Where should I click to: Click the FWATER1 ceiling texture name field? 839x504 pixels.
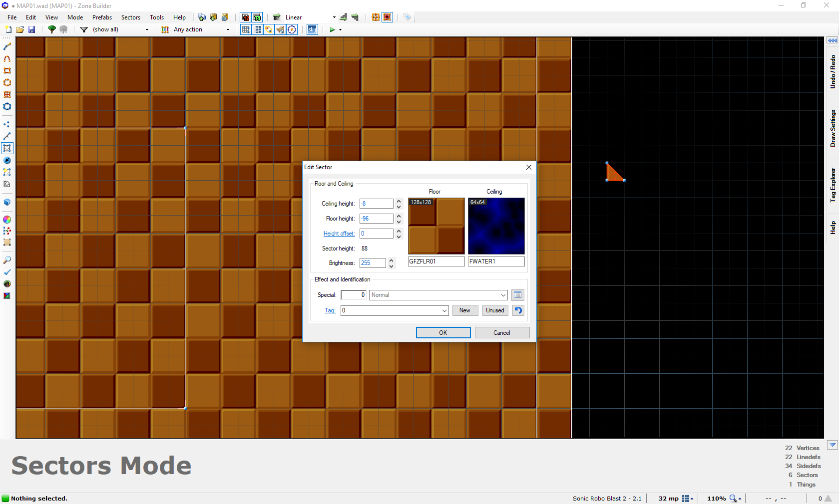(496, 261)
